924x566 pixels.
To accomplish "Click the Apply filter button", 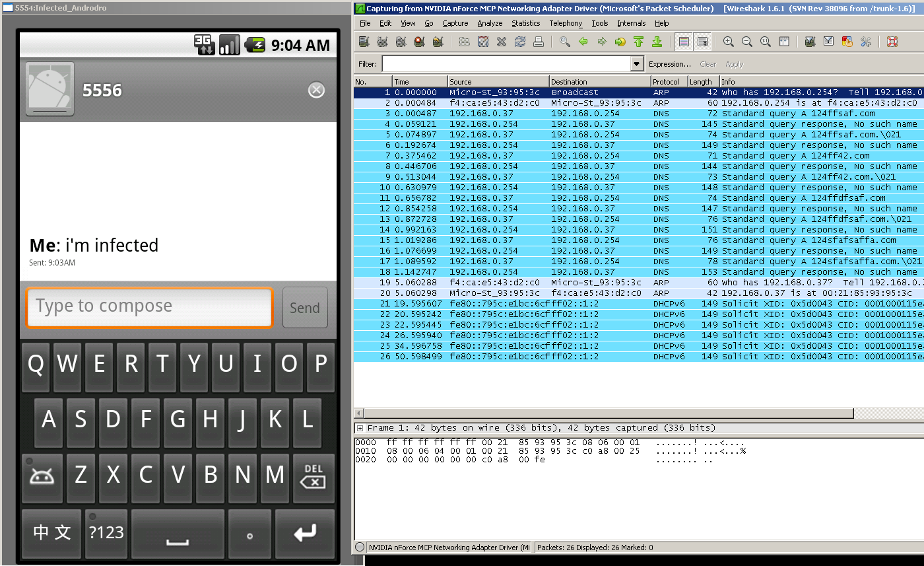I will click(x=735, y=64).
